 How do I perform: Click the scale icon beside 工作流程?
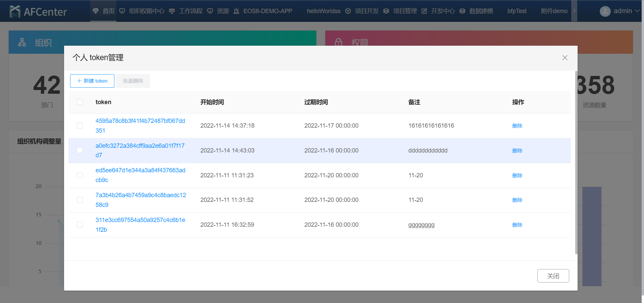172,11
